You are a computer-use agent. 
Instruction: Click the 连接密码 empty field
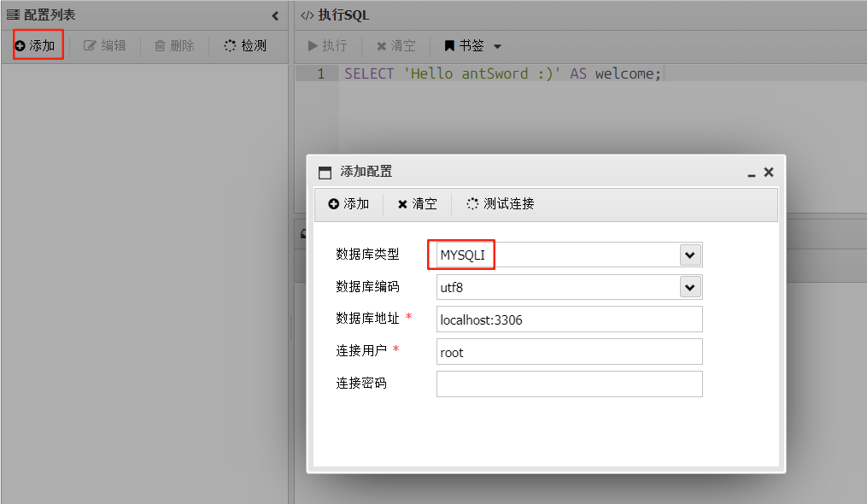[570, 384]
